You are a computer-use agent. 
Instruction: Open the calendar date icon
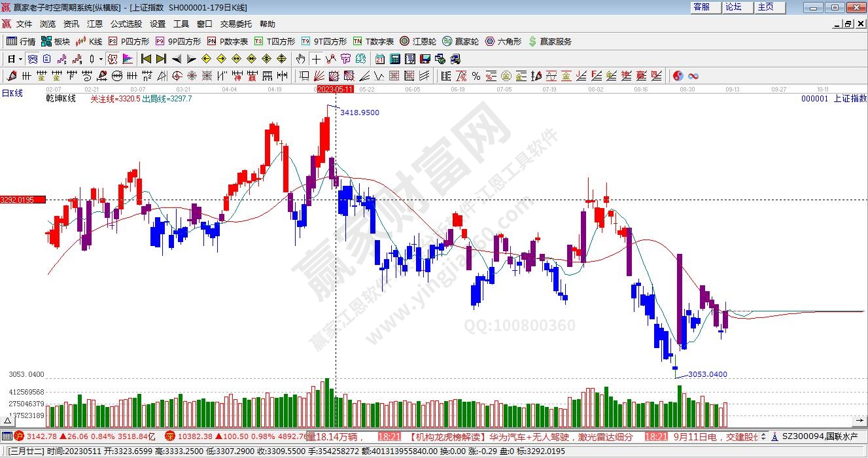[x=379, y=59]
